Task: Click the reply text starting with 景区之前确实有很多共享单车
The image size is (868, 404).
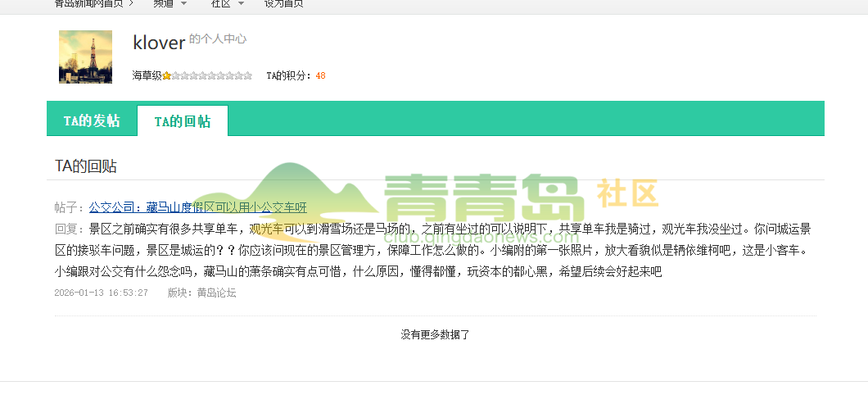Action: tap(433, 250)
